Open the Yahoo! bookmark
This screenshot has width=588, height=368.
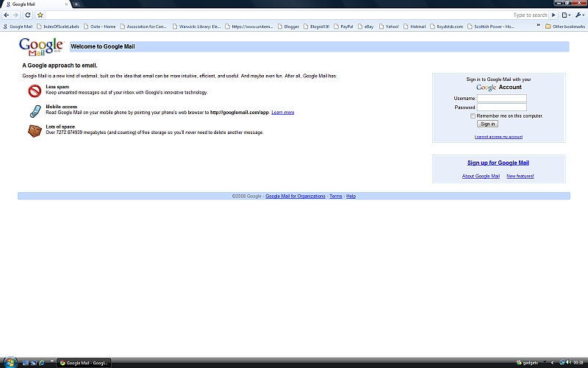389,26
